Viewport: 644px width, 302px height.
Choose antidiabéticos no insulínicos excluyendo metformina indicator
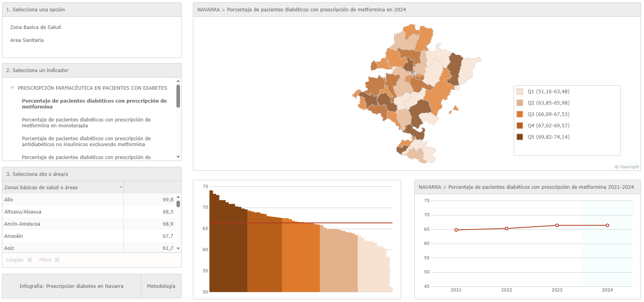pos(86,141)
